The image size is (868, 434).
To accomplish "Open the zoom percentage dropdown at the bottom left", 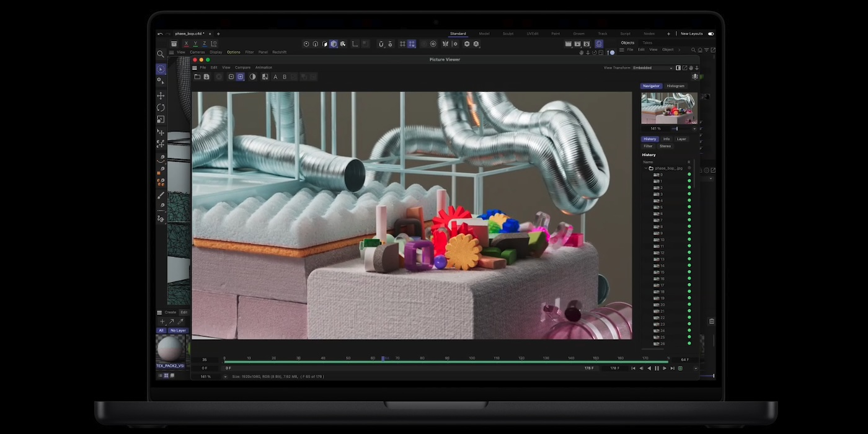I will coord(225,375).
